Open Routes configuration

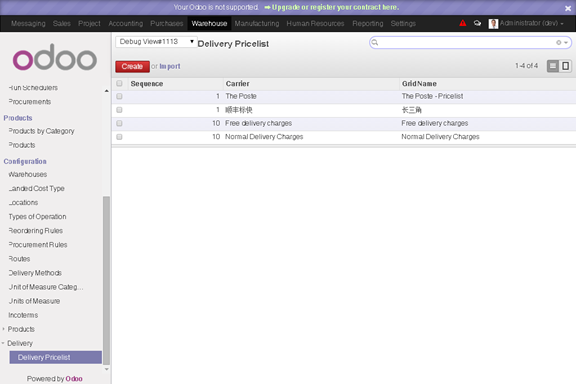click(19, 259)
